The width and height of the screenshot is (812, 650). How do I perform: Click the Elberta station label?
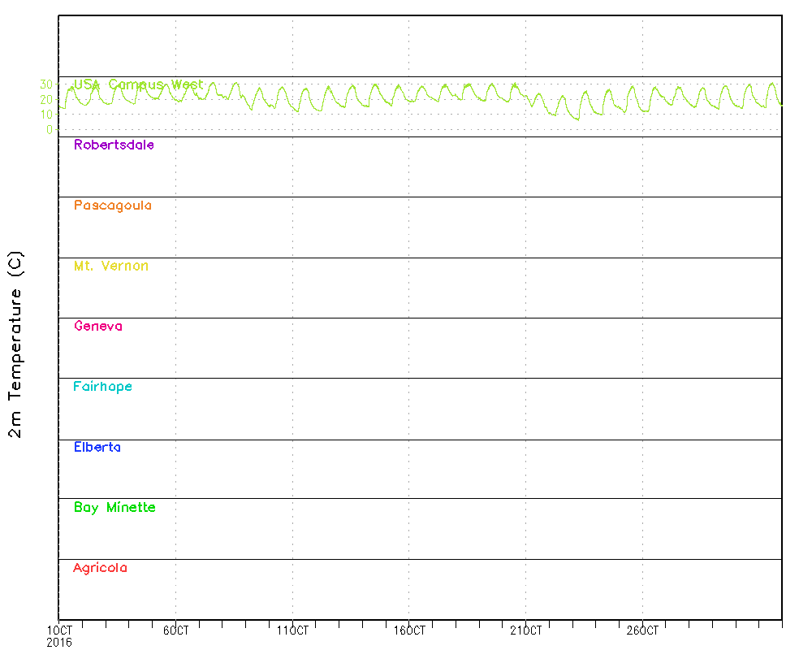97,447
